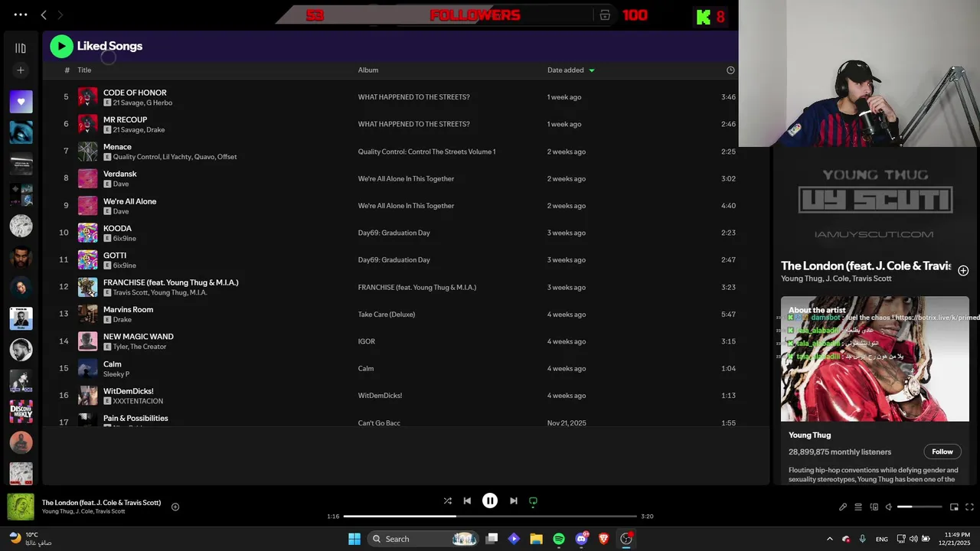The width and height of the screenshot is (980, 551).
Task: Show hidden system tray icons
Action: tap(830, 539)
